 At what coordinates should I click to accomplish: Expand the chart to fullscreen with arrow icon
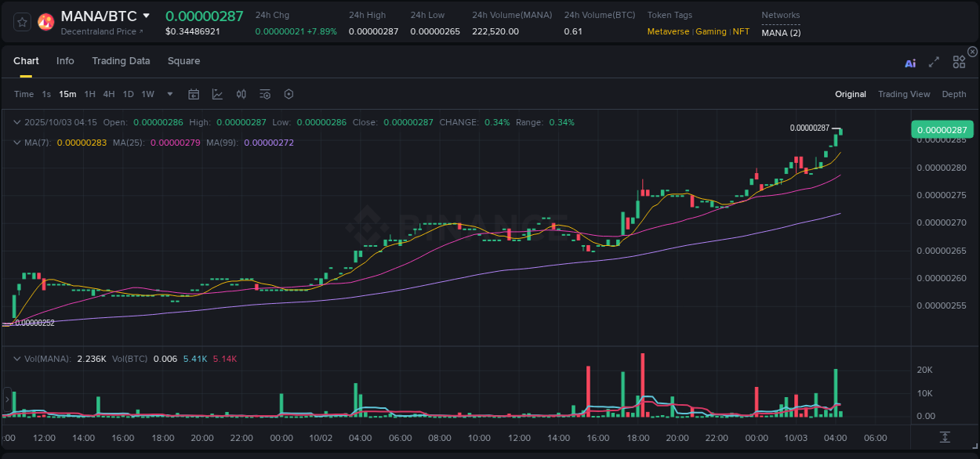(934, 62)
